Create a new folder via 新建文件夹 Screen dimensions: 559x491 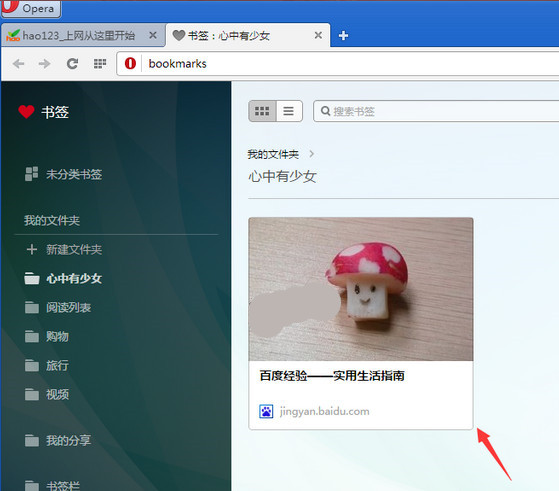64,250
